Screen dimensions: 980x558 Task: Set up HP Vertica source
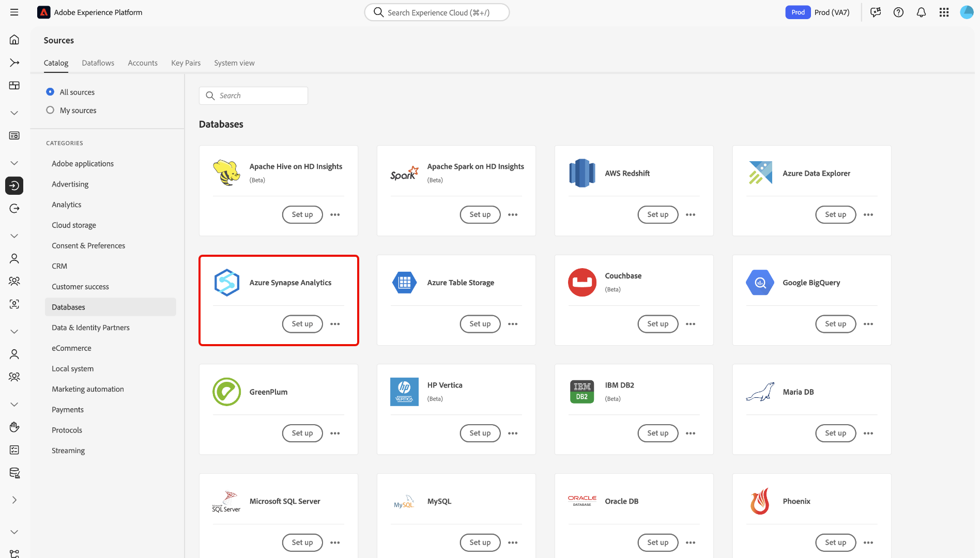(480, 433)
